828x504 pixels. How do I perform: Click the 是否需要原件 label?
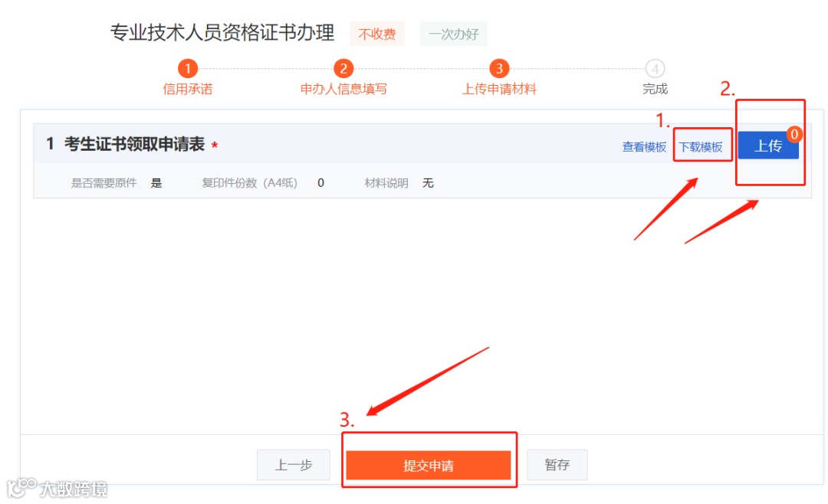pyautogui.click(x=104, y=183)
